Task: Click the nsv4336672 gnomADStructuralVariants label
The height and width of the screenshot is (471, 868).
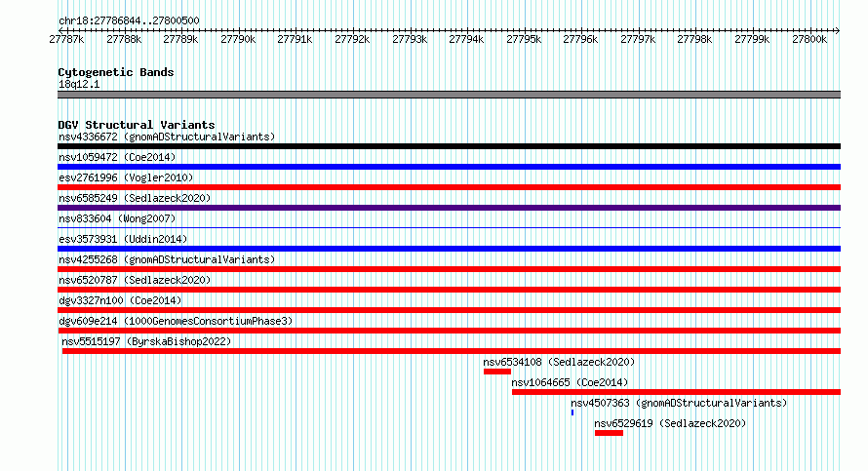Action: (x=167, y=137)
